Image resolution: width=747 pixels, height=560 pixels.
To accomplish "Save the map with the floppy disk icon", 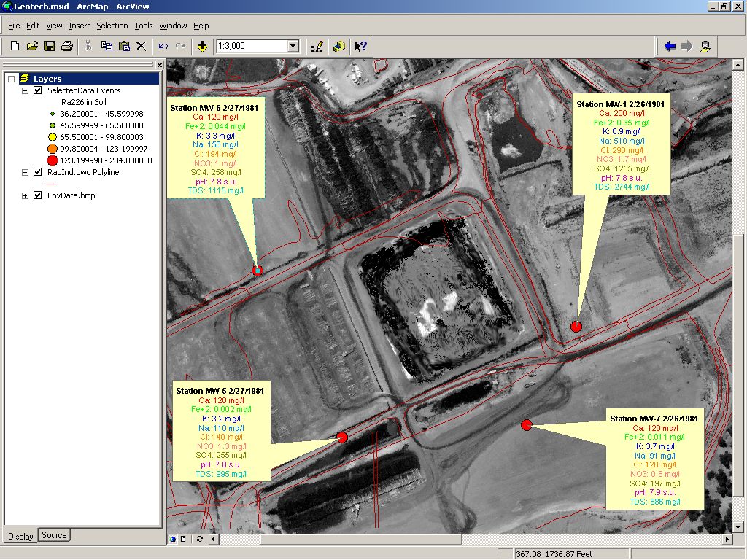I will 49,46.
